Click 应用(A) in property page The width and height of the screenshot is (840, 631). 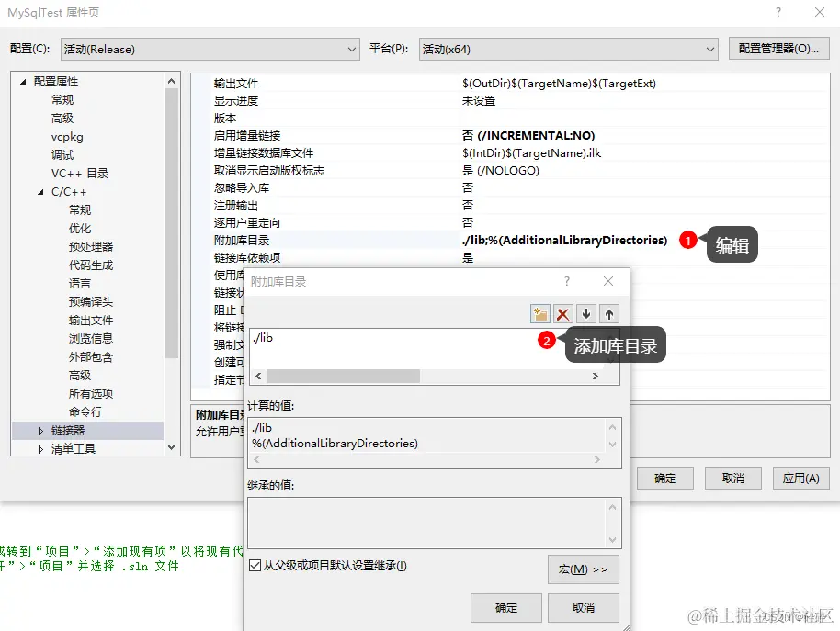pos(800,478)
